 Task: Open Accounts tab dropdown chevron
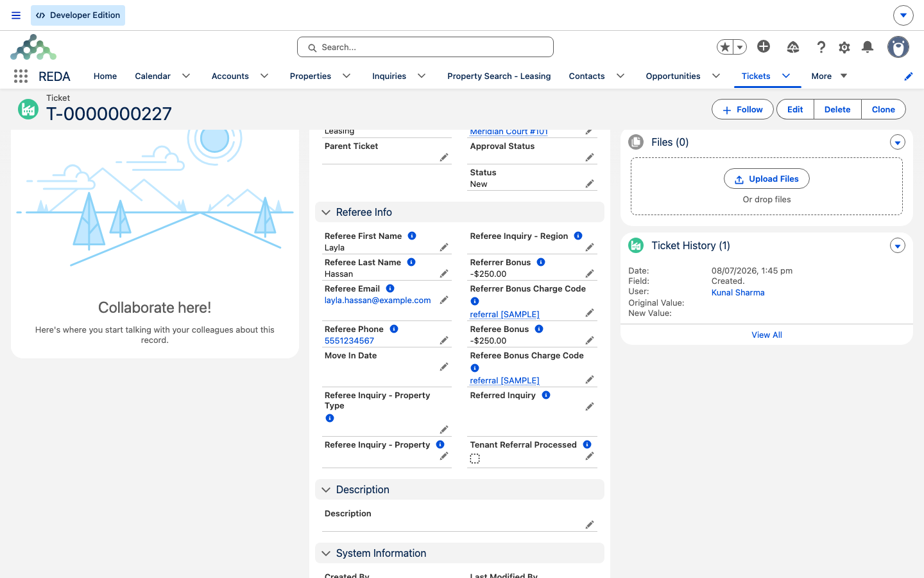(x=264, y=76)
